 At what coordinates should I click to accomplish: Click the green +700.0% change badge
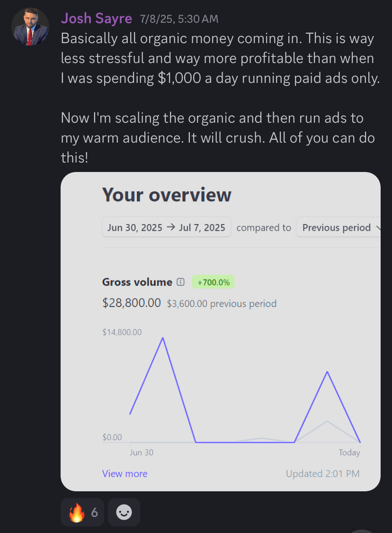(213, 282)
